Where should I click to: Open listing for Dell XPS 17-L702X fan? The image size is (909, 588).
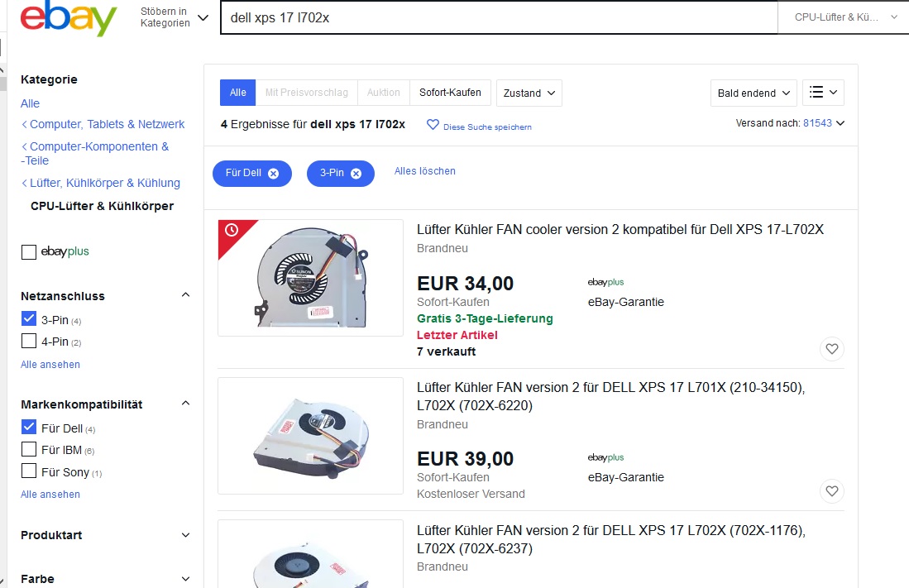tap(620, 230)
